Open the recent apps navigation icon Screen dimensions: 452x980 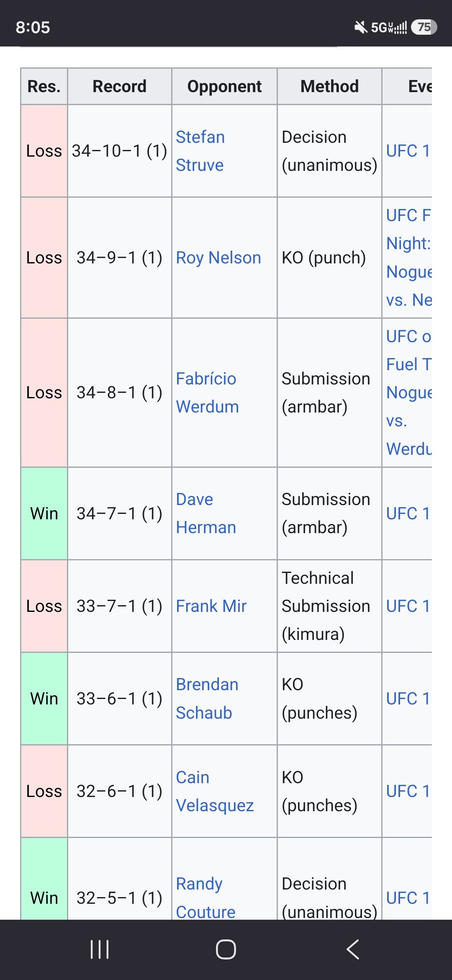100,949
